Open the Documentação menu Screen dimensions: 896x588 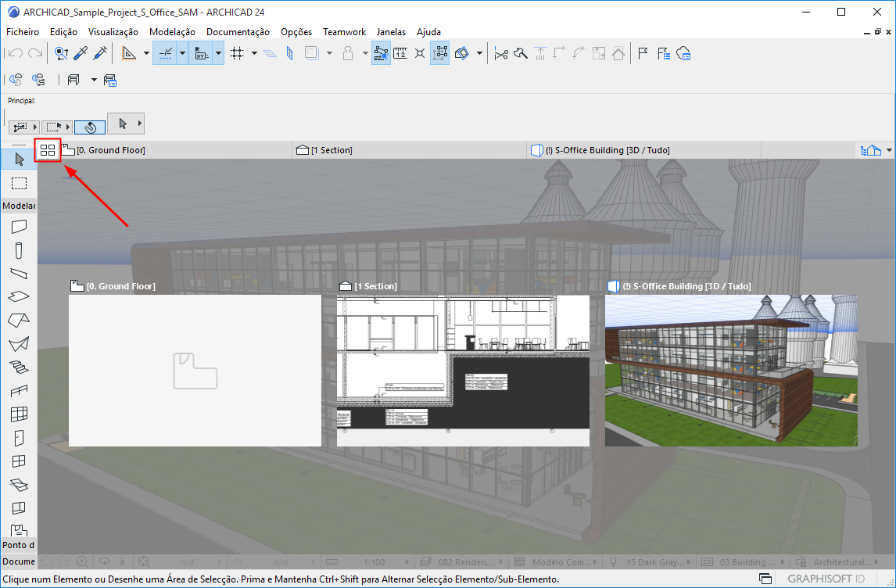click(238, 32)
